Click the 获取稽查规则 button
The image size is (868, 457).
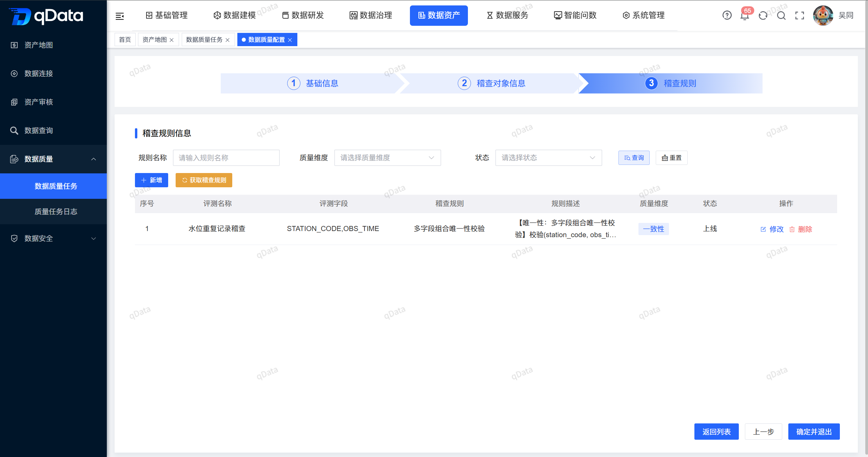coord(204,180)
